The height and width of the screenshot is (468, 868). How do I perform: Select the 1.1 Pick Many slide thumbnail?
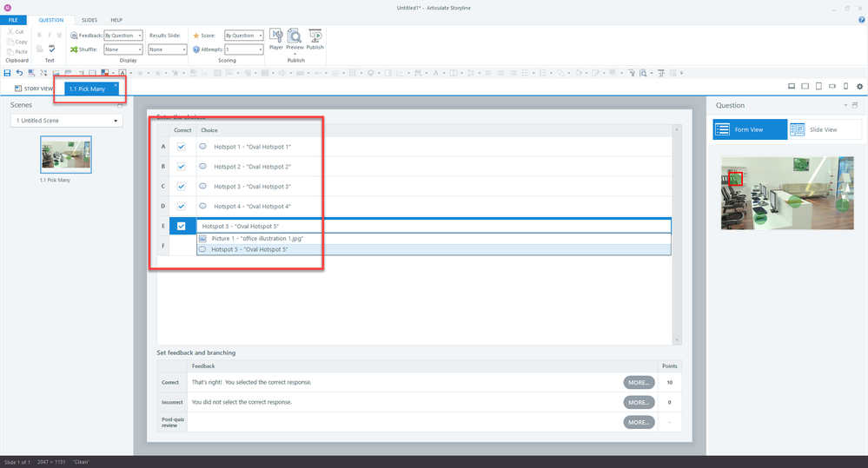[x=66, y=155]
